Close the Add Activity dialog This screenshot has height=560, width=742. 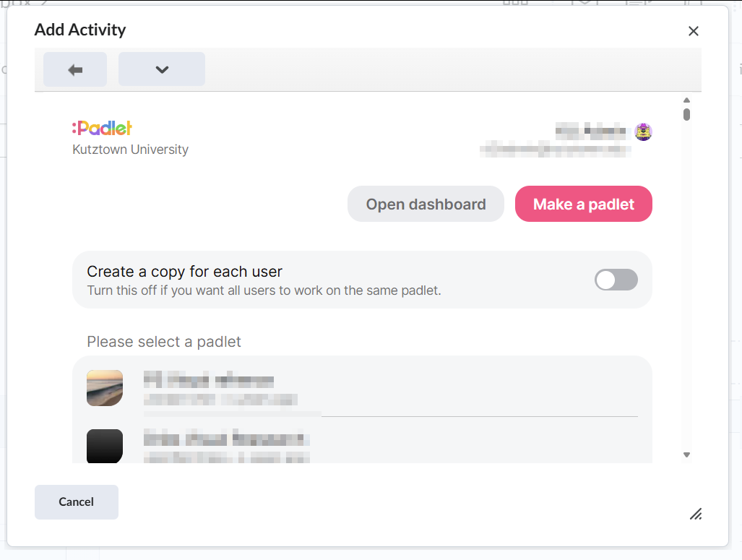pyautogui.click(x=694, y=31)
